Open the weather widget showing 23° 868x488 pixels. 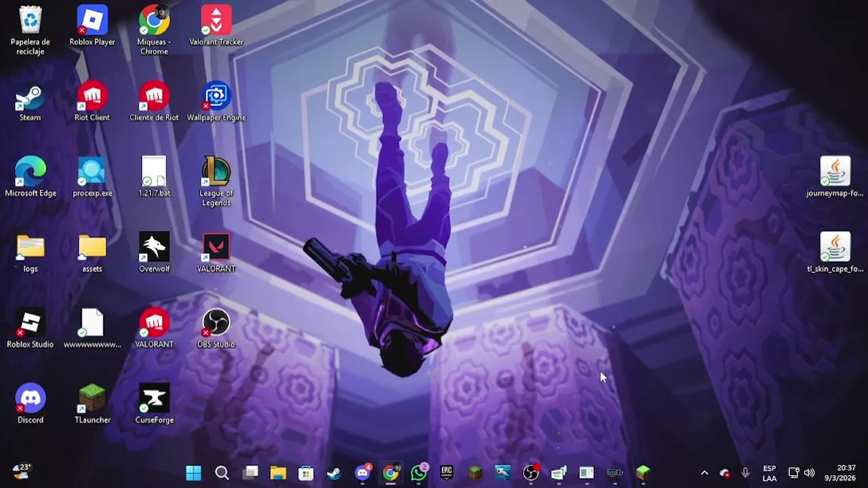click(x=22, y=472)
